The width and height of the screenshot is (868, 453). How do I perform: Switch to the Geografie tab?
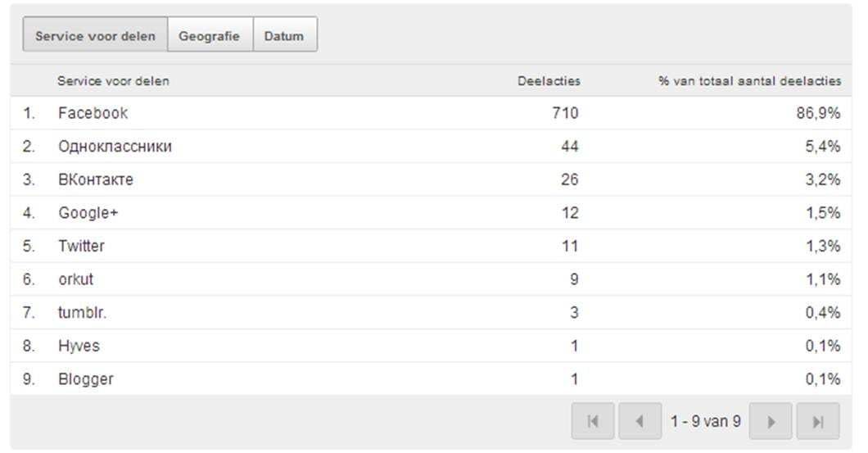point(210,36)
